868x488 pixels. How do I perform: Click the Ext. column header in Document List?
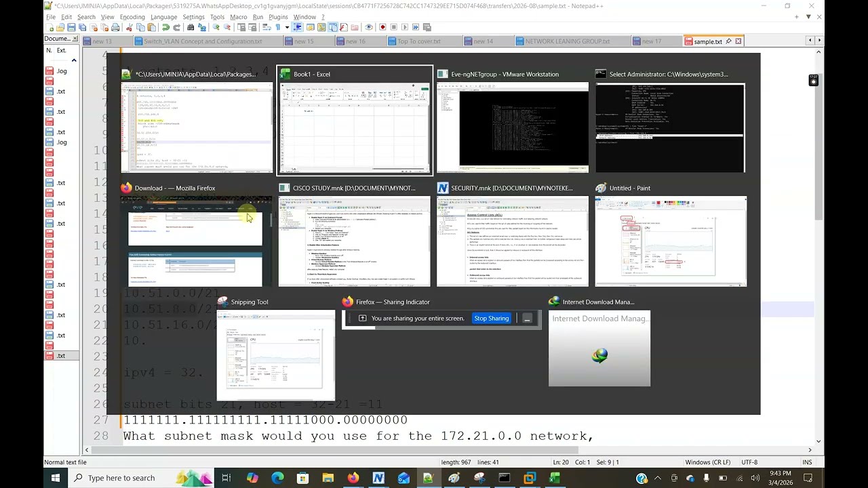(61, 50)
